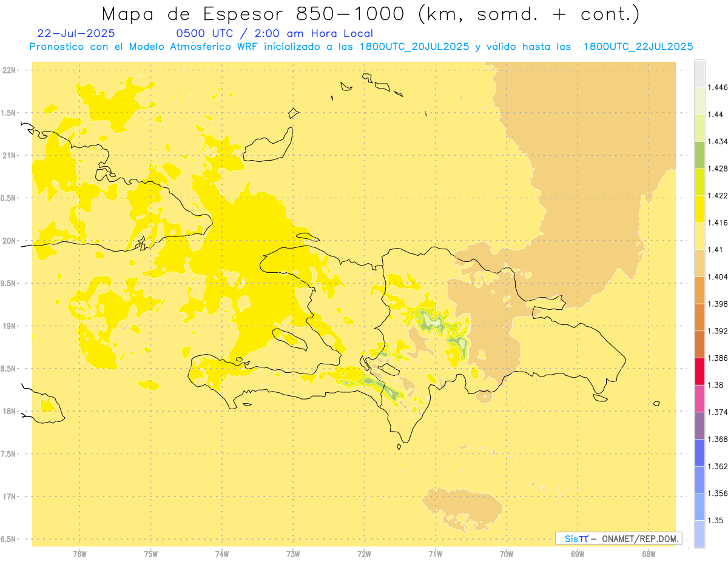
Task: Click the 76W longitude axis label
Action: (79, 554)
